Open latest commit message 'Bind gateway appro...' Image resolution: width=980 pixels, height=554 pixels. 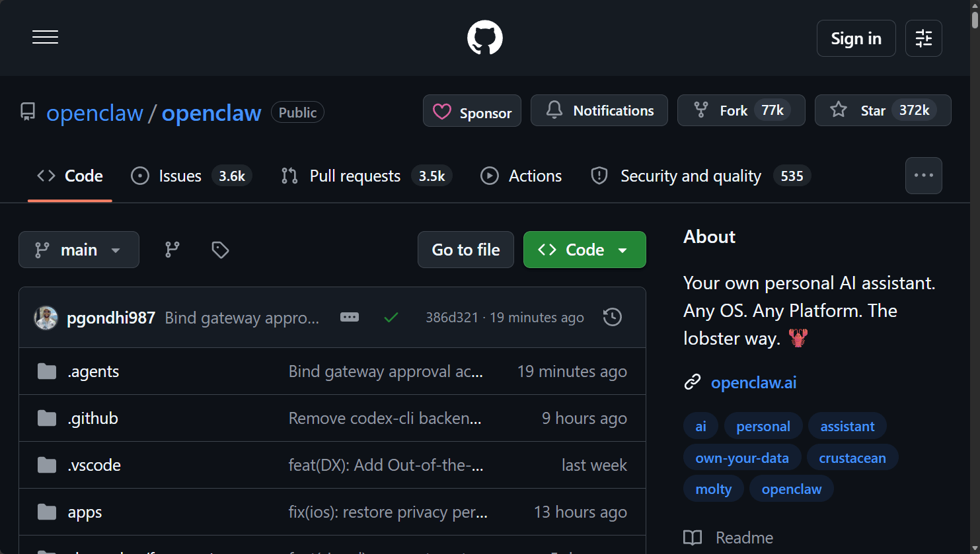242,318
